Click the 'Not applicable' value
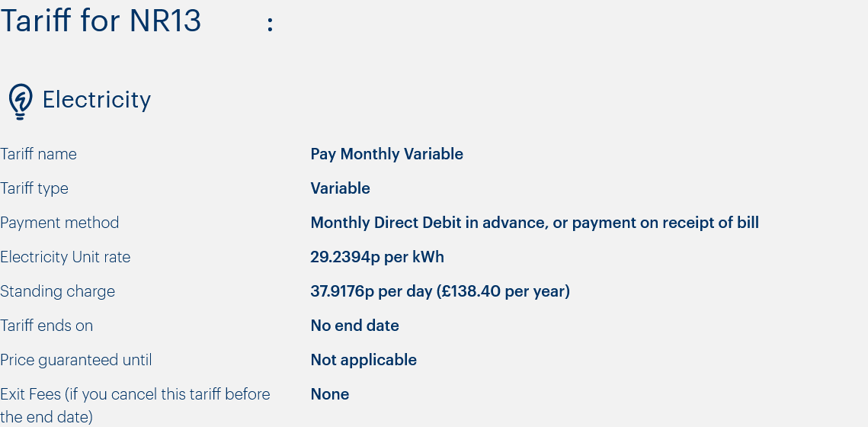This screenshot has height=427, width=868. (364, 360)
